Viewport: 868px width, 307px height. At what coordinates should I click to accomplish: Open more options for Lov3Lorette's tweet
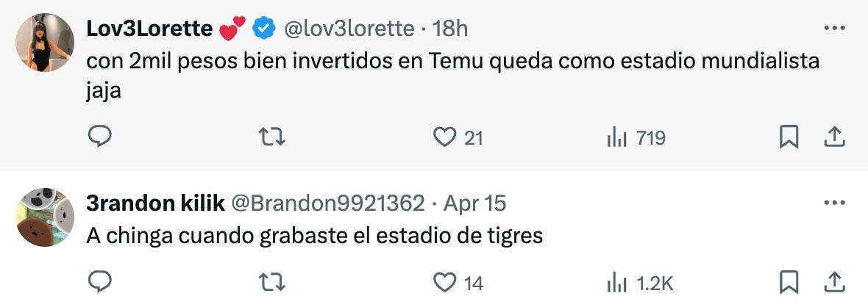point(834,29)
